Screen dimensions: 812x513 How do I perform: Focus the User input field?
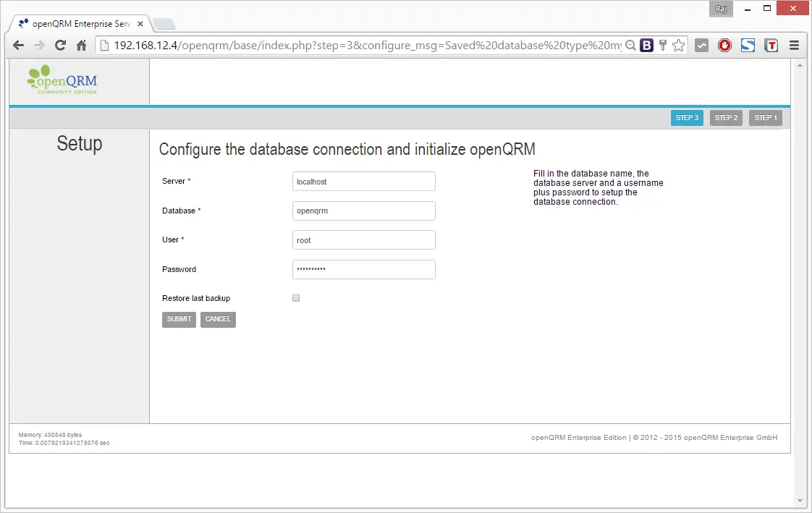point(363,240)
